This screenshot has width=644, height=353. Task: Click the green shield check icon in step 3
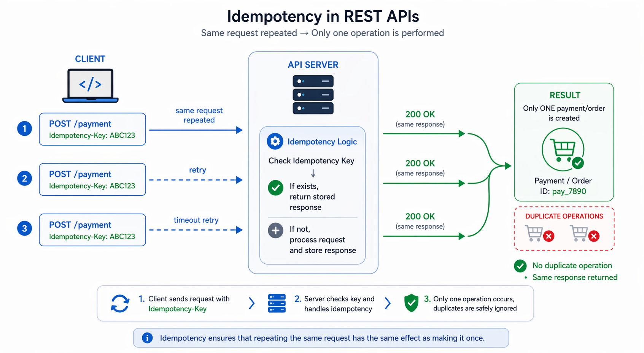[x=411, y=303]
